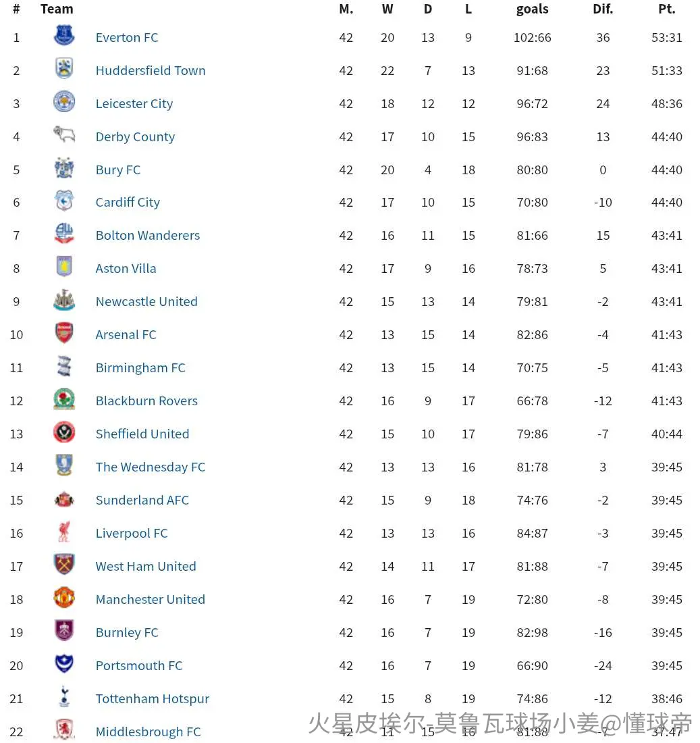Click the Huddersfield Town crest icon
Image resolution: width=700 pixels, height=743 pixels.
pyautogui.click(x=64, y=69)
